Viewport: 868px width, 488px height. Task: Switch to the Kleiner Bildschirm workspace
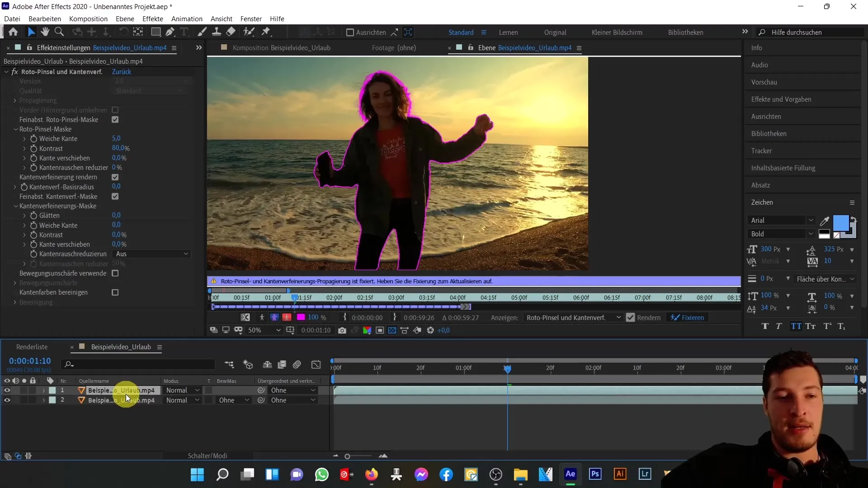click(x=617, y=33)
